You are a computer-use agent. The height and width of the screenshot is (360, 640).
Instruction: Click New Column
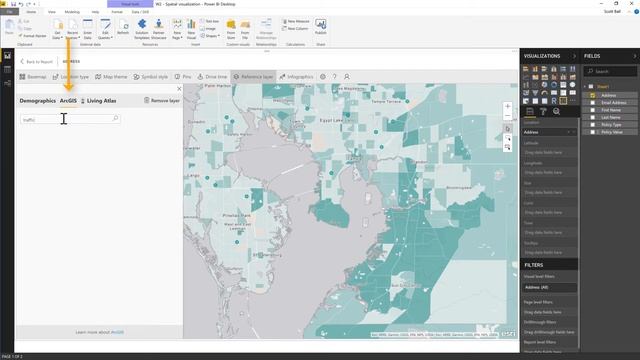(295, 29)
